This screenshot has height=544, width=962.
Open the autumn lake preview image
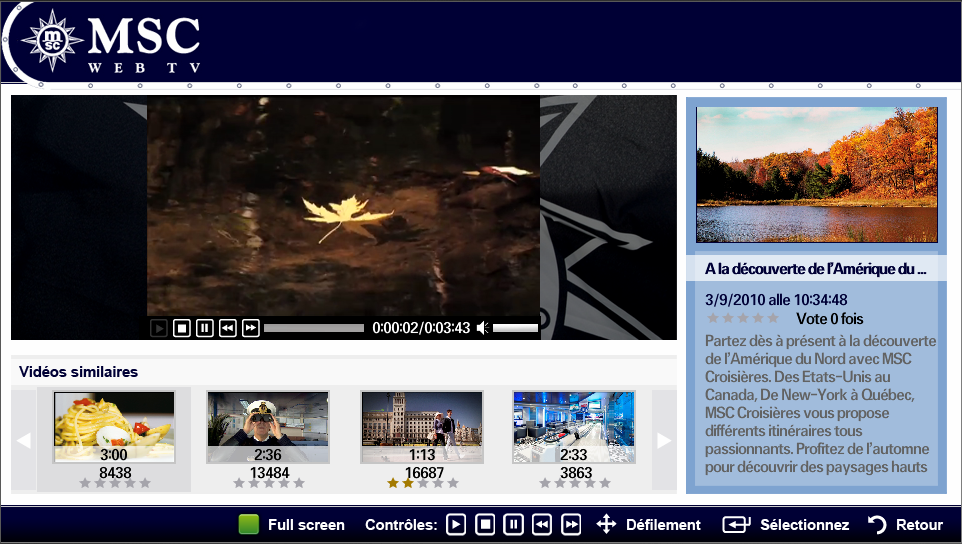click(x=817, y=175)
